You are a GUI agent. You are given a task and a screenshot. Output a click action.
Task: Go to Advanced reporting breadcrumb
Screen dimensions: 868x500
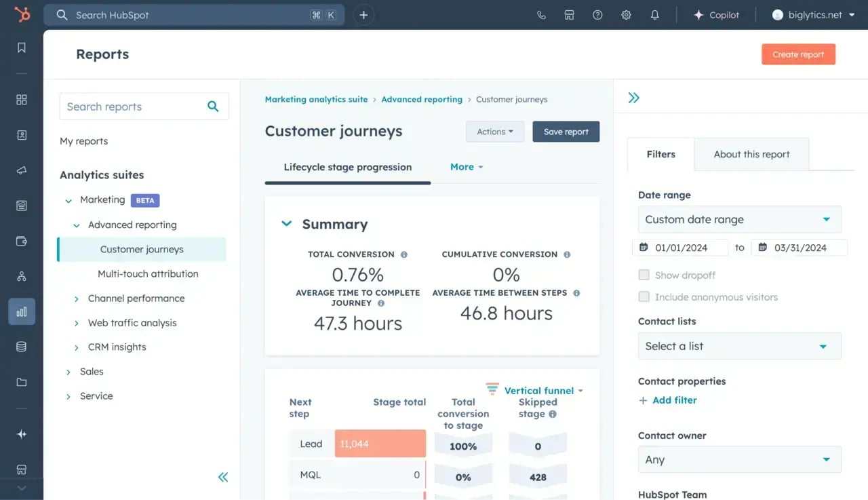point(422,99)
